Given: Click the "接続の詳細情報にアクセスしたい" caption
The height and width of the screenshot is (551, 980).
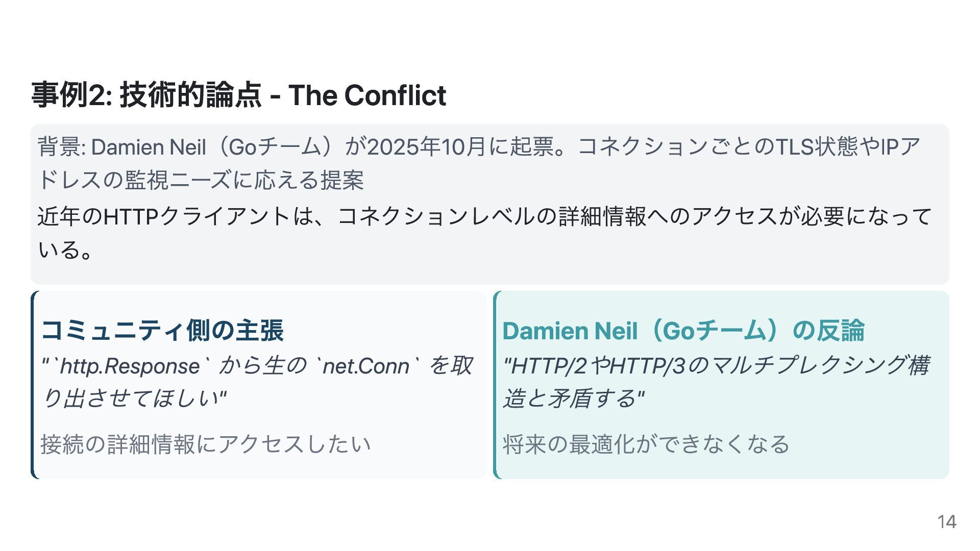Looking at the screenshot, I should click(x=206, y=444).
